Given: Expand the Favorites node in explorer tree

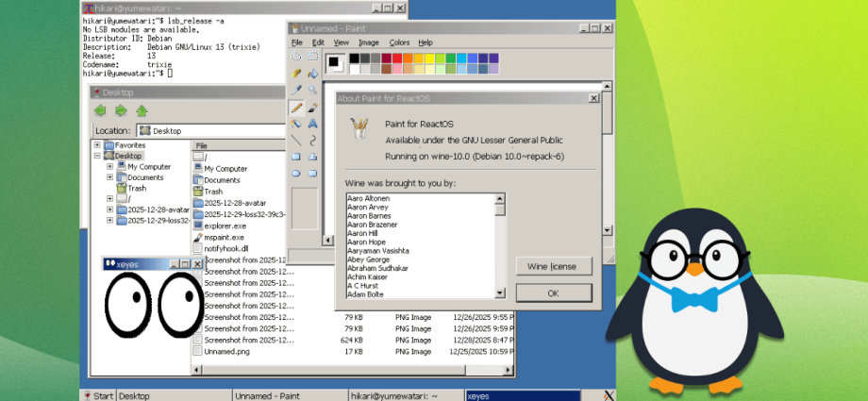Looking at the screenshot, I should [97, 145].
